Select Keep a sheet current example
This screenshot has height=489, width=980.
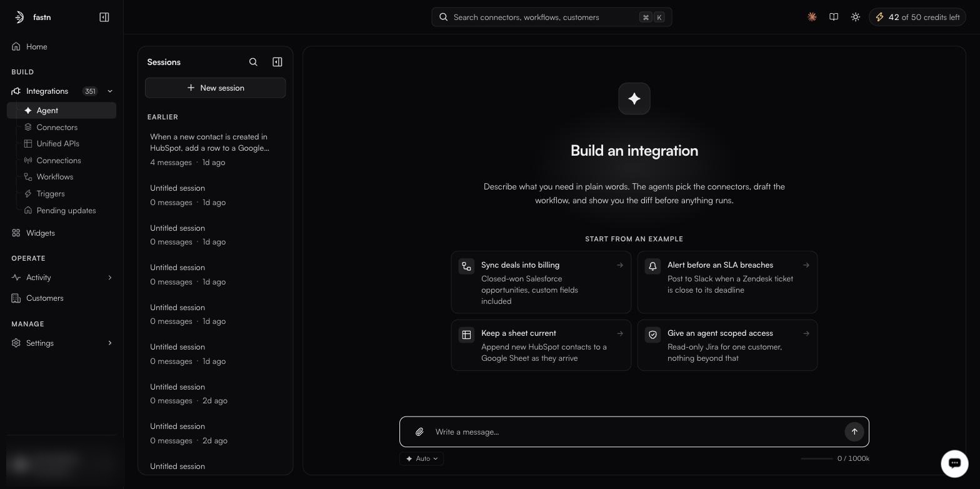pyautogui.click(x=541, y=345)
